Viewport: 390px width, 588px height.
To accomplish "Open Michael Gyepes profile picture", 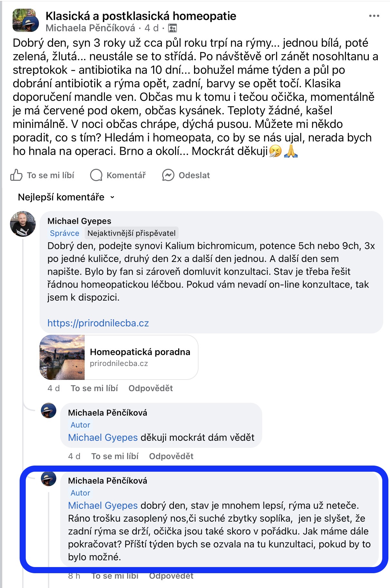I will [x=23, y=224].
